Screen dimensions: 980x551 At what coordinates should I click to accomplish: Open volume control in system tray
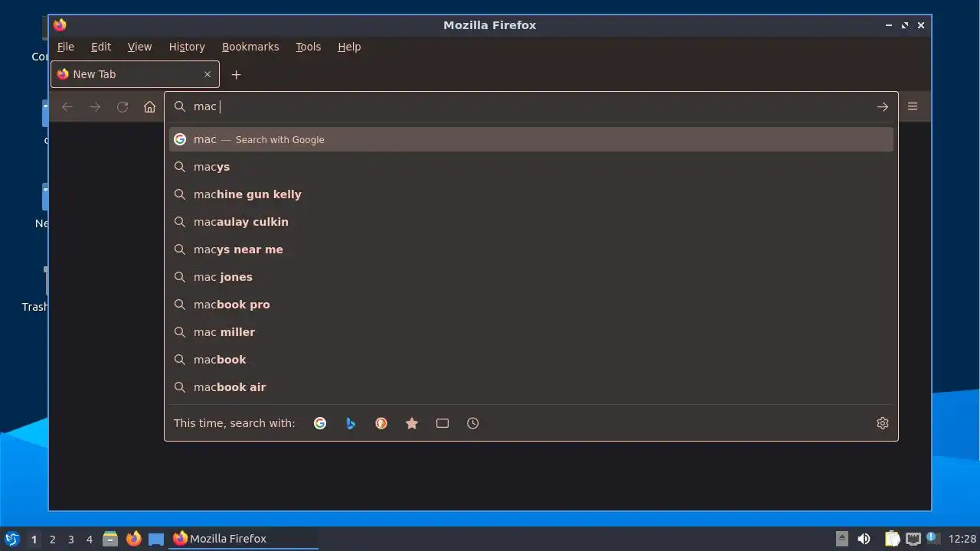pos(864,539)
